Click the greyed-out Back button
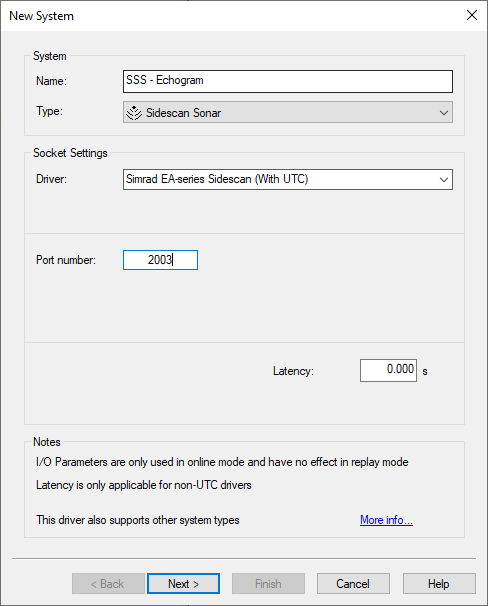 108,584
